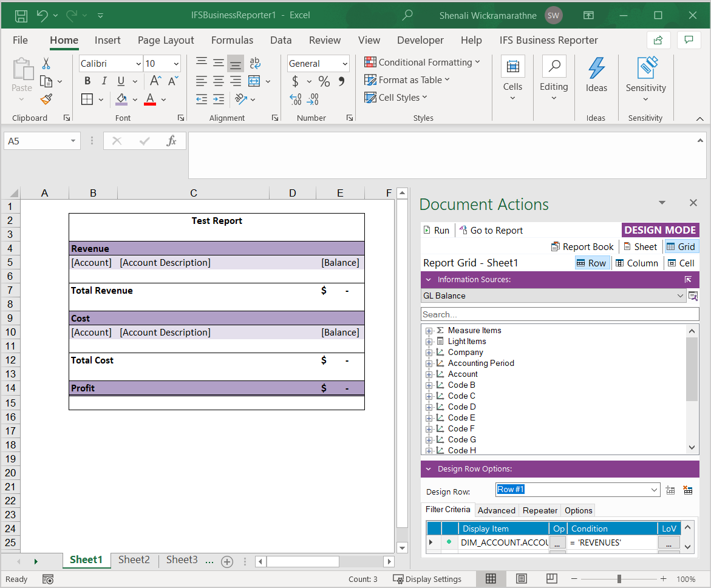711x588 pixels.
Task: Apply Percent Style format
Action: tap(324, 81)
